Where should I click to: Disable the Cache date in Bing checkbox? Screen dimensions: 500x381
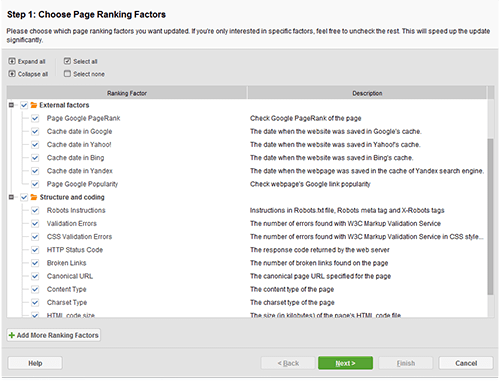tap(35, 158)
